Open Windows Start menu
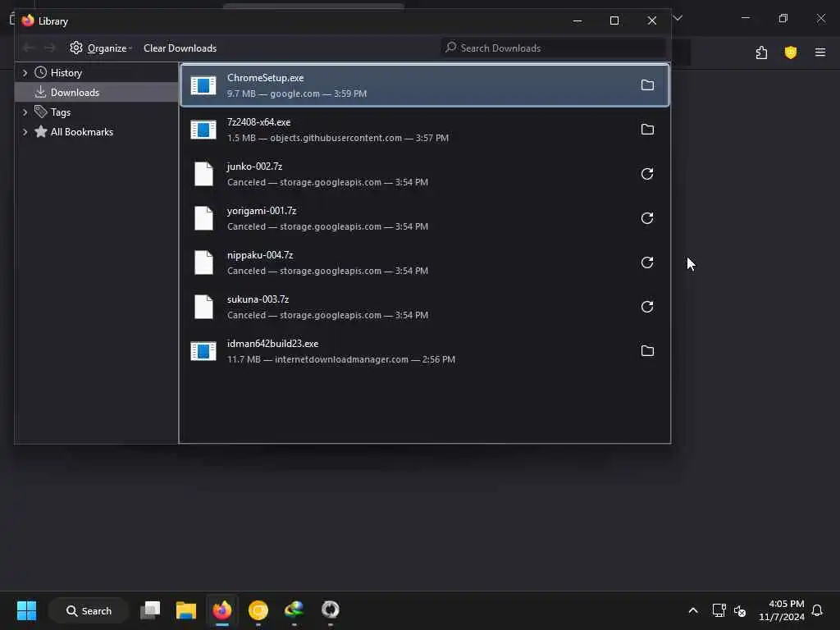 (x=26, y=610)
